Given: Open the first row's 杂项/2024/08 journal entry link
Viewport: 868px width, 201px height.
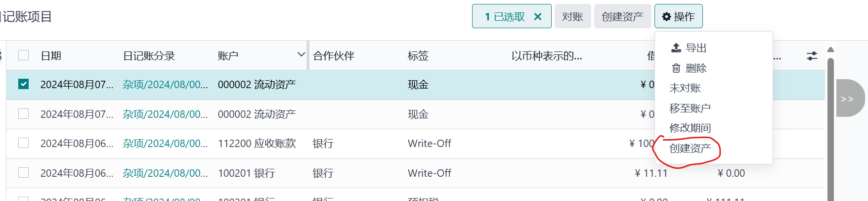Looking at the screenshot, I should pos(165,85).
